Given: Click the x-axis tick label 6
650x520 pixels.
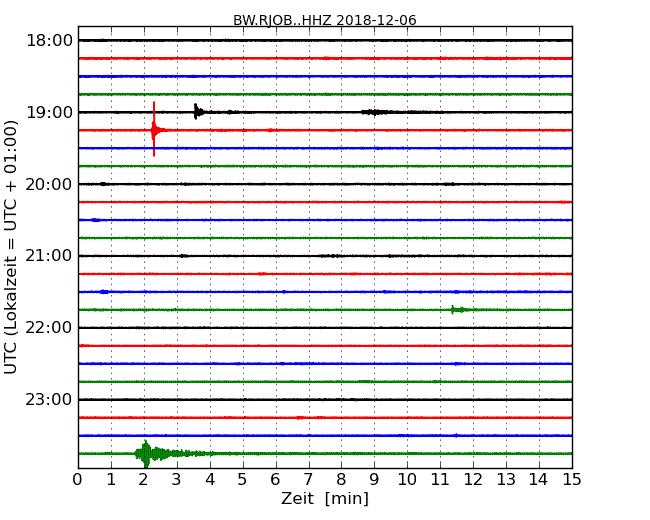Looking at the screenshot, I should pos(275,480).
